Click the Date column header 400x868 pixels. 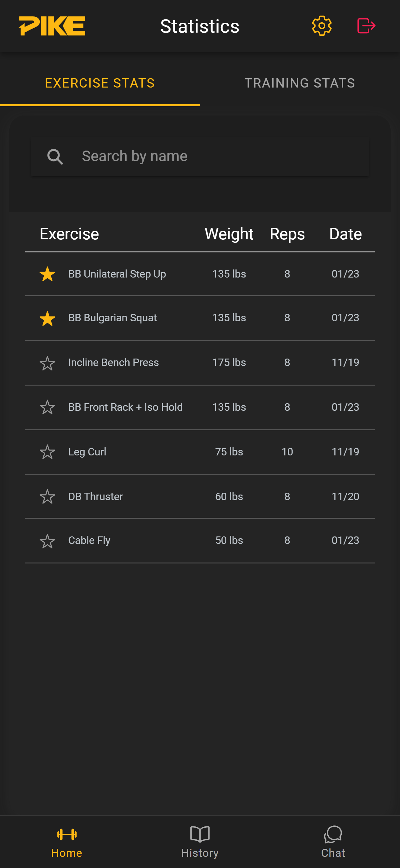coord(345,234)
